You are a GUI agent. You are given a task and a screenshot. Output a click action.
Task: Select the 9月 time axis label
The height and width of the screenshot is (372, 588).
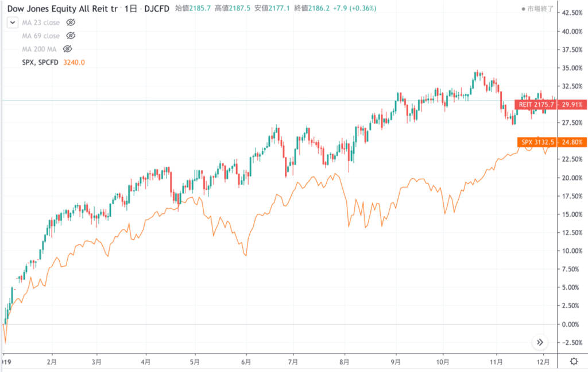point(396,362)
